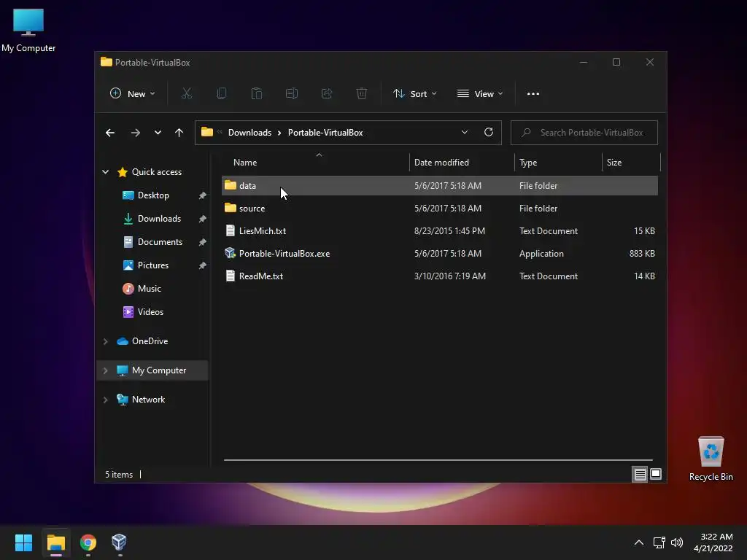Image resolution: width=747 pixels, height=560 pixels.
Task: Select the 8/23/2015 1:45 PM date cell
Action: [449, 231]
